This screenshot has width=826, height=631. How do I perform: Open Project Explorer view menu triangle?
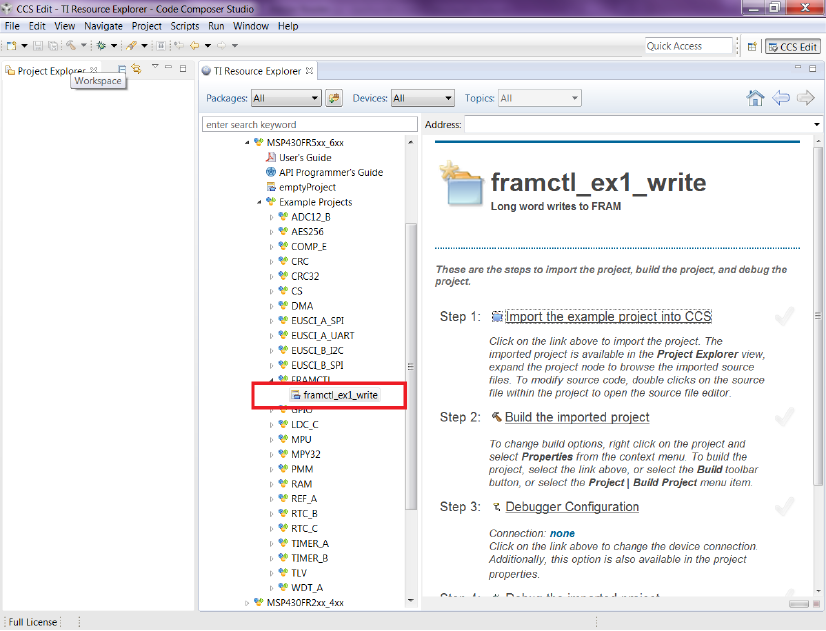pos(155,66)
